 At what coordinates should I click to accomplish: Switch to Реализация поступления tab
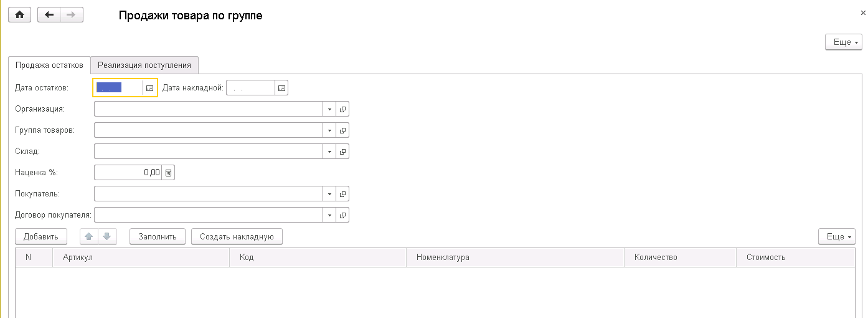pyautogui.click(x=144, y=65)
